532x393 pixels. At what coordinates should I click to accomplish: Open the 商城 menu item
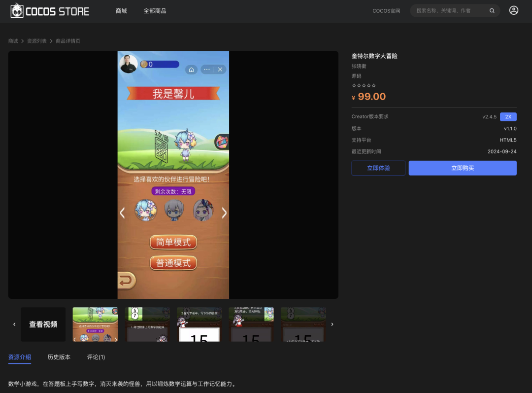(x=121, y=10)
